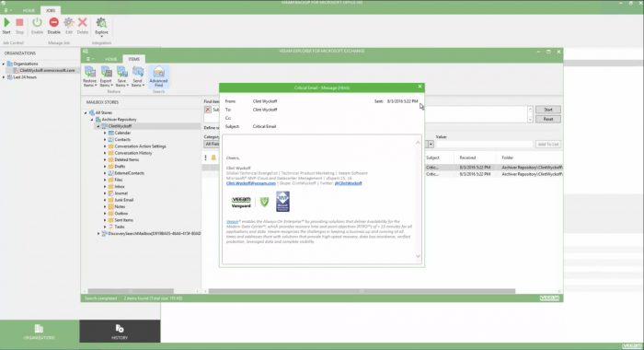Switch to JOBS tab in main window
The image size is (644, 350).
pyautogui.click(x=50, y=10)
